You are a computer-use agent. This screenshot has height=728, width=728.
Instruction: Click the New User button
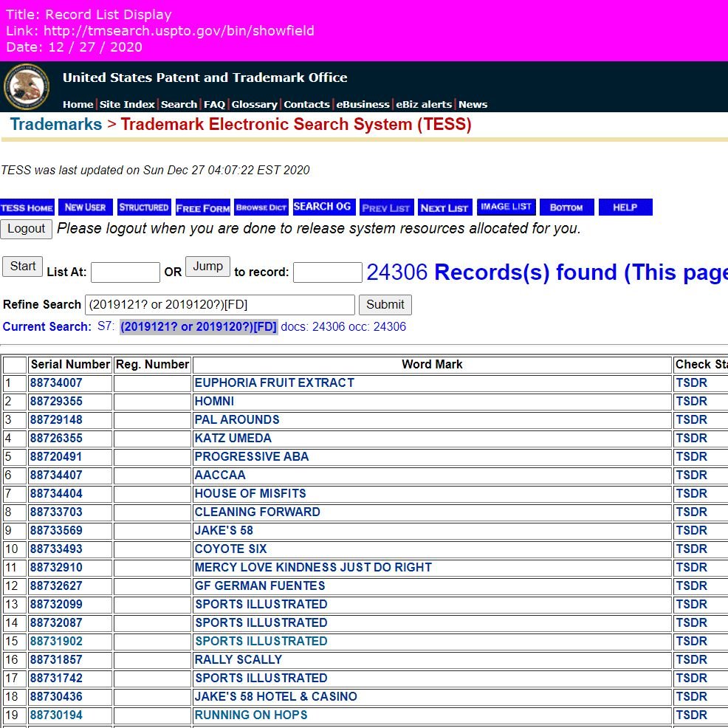pos(86,207)
